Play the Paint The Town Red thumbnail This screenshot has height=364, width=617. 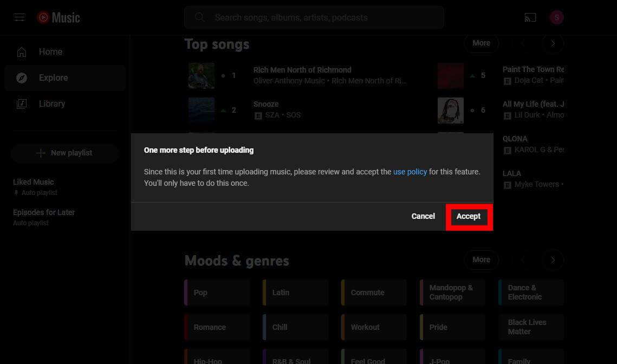[x=451, y=75]
